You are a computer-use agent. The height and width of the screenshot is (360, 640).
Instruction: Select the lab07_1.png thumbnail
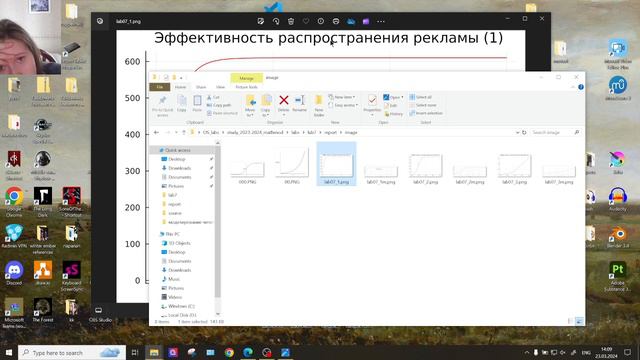click(336, 164)
